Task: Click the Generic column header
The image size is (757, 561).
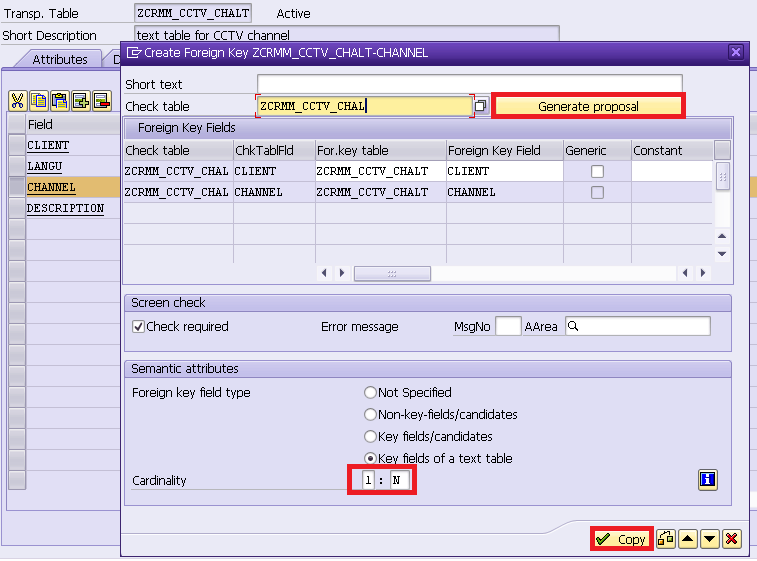Action: point(597,151)
